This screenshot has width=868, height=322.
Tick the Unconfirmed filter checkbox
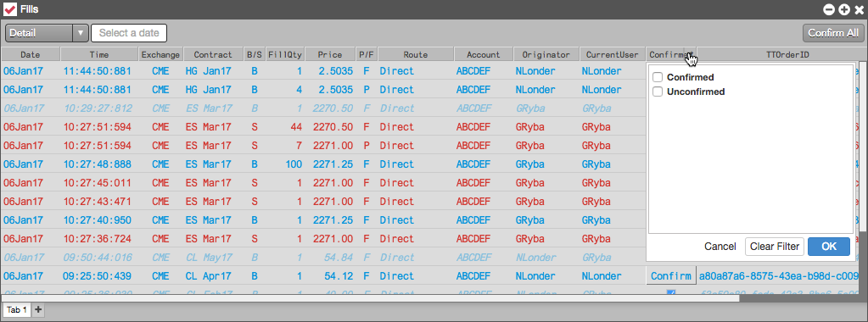click(658, 92)
